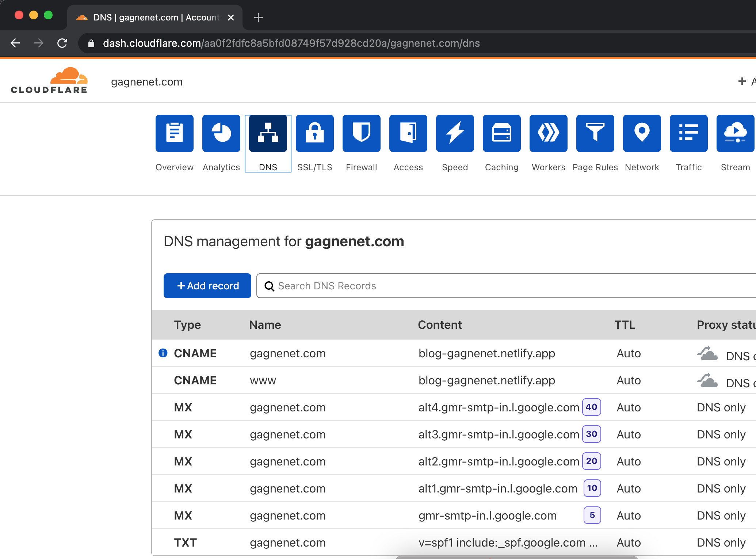Click the Cloudflare logo
The height and width of the screenshot is (559, 756).
coord(49,80)
